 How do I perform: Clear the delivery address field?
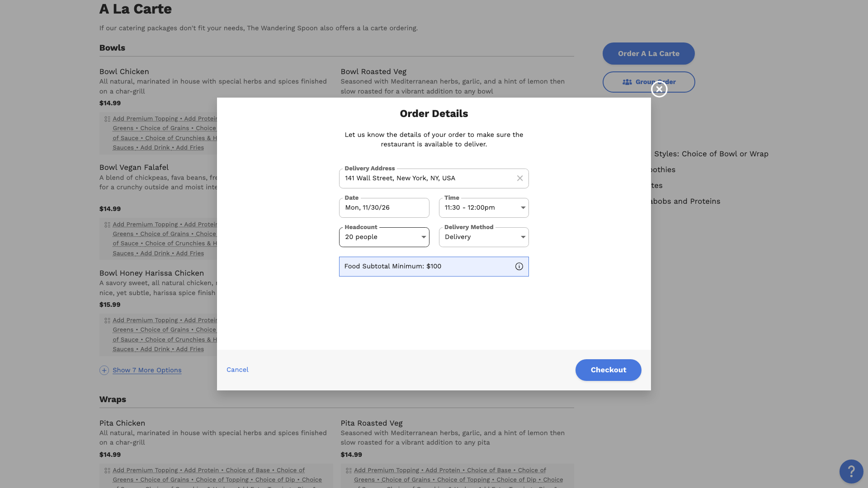[x=520, y=178]
